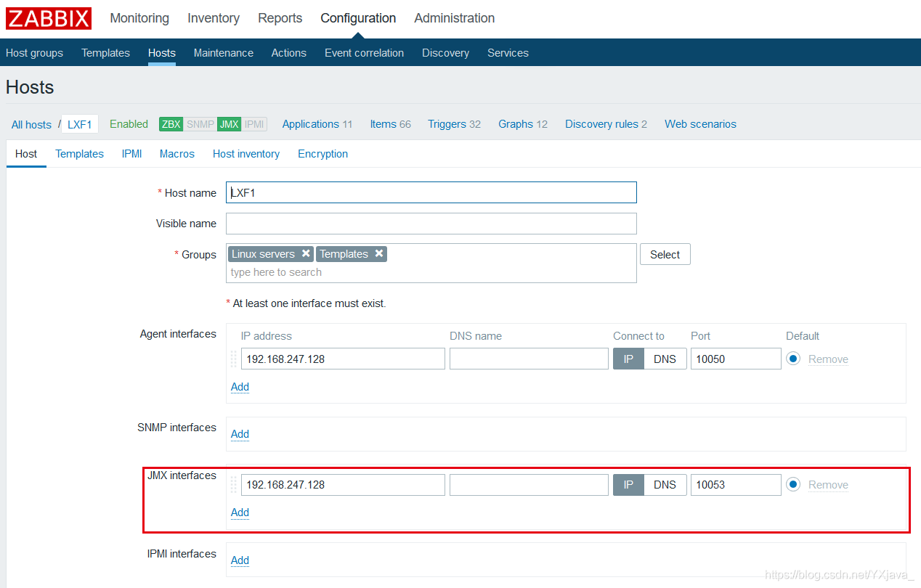Click the SNMP availability badge

click(x=200, y=124)
